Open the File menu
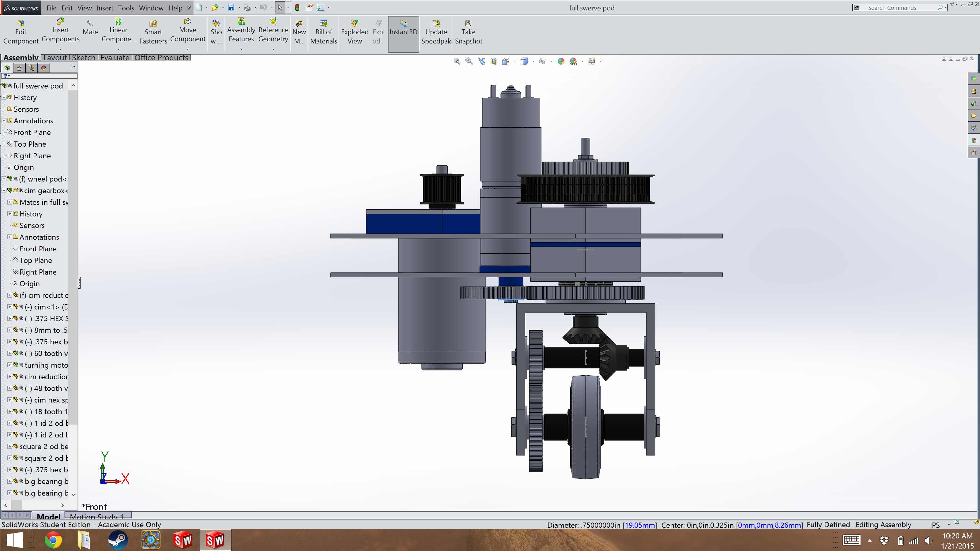The width and height of the screenshot is (980, 551). pyautogui.click(x=51, y=8)
